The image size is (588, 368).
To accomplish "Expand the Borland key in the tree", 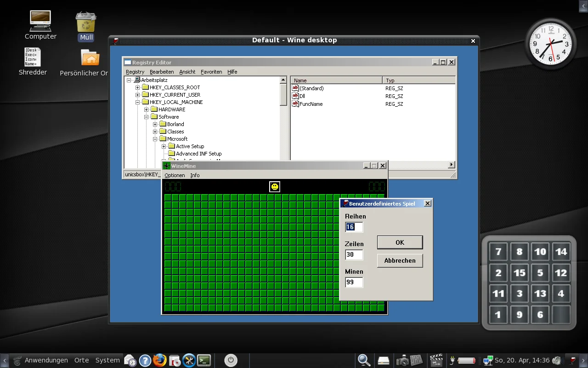I will tap(155, 124).
